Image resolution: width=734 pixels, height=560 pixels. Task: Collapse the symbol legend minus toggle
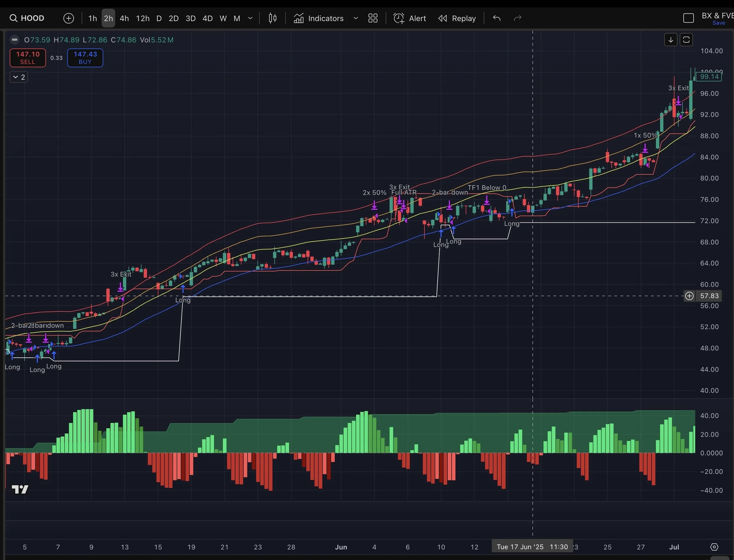(x=14, y=40)
